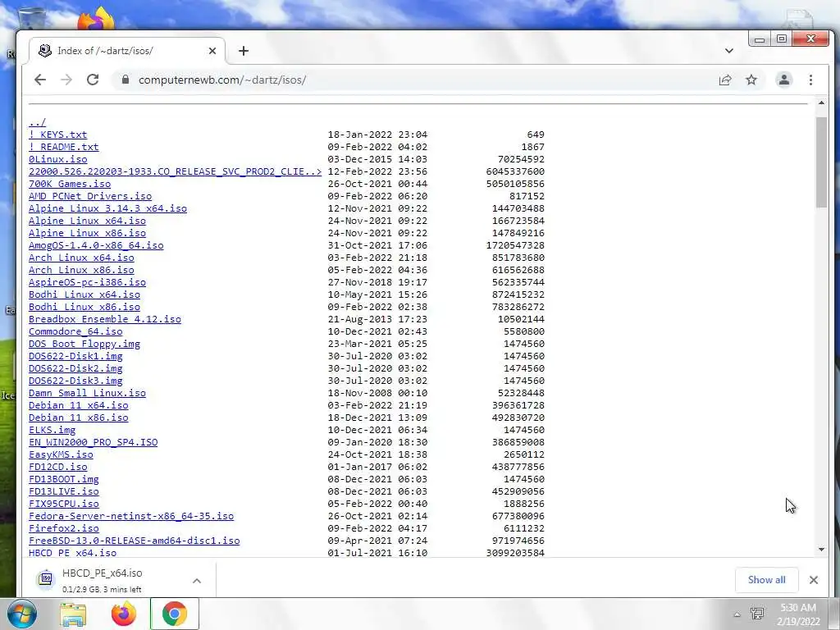Open the taskbar clock and date

798,614
